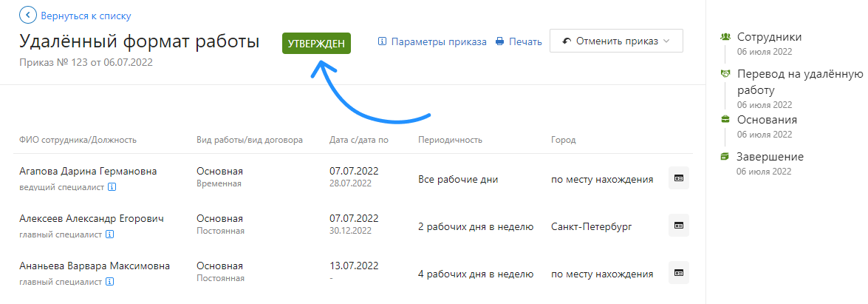Click the Удалённый формат работы title
868x304 pixels.
140,42
